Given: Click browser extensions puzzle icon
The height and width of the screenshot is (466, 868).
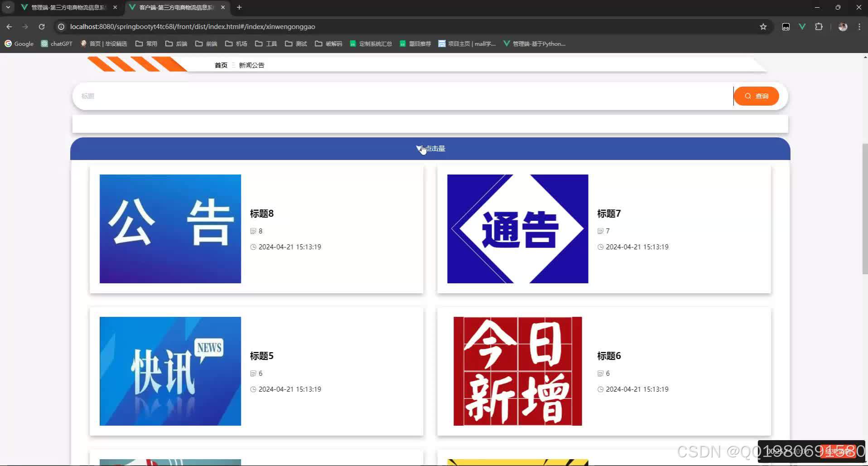Looking at the screenshot, I should pos(819,26).
